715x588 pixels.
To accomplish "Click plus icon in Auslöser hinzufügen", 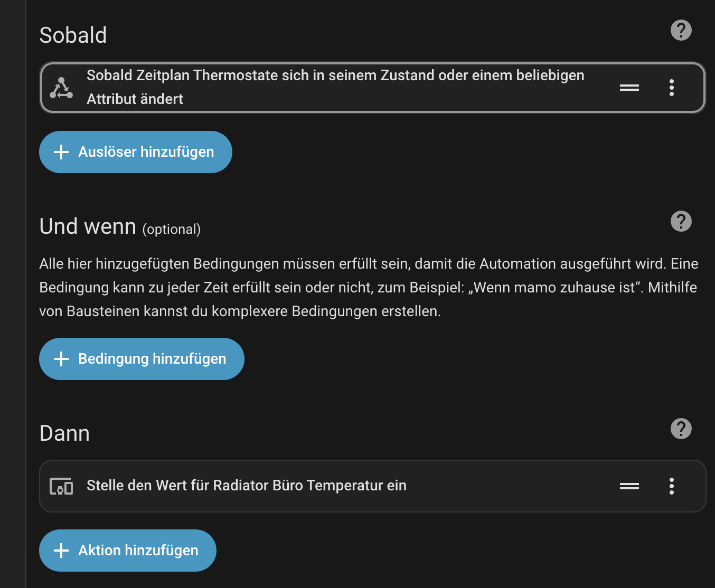I will point(61,152).
